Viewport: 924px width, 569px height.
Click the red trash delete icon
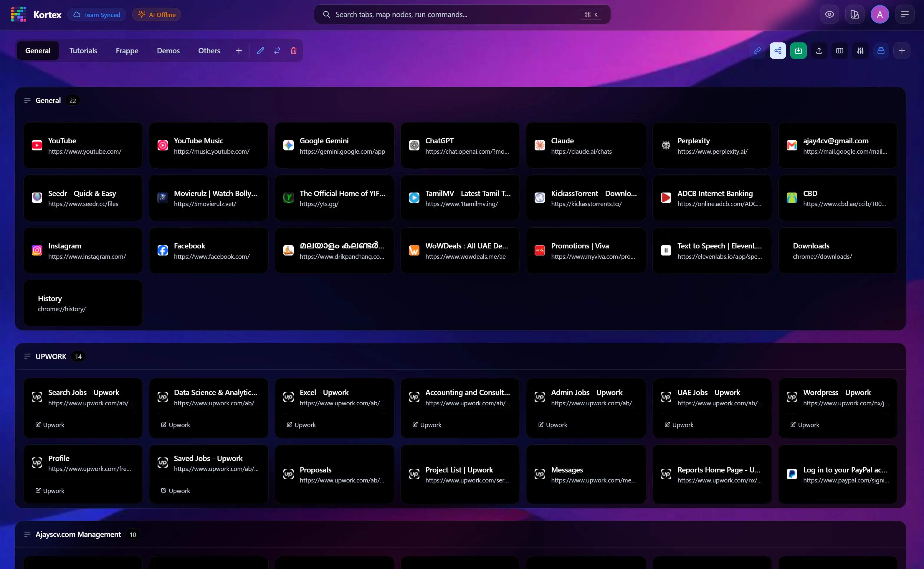tap(294, 50)
